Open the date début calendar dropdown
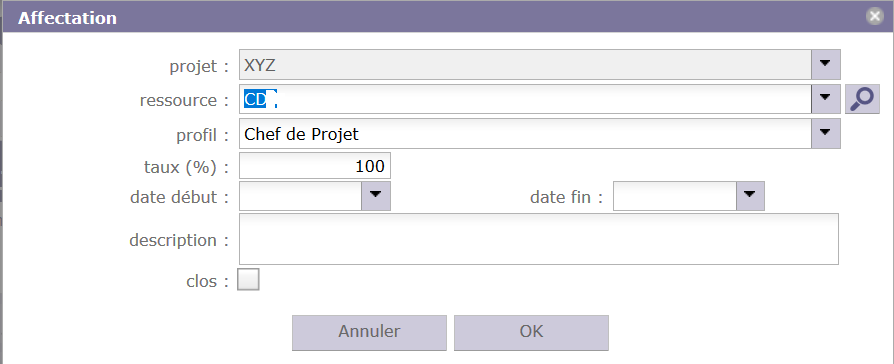This screenshot has width=894, height=364. point(376,196)
